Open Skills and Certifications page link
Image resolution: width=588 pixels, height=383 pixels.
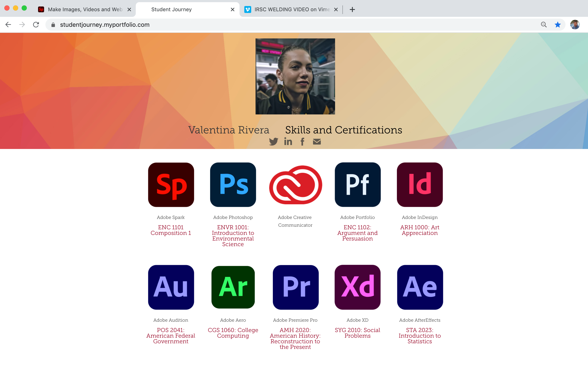(x=344, y=130)
